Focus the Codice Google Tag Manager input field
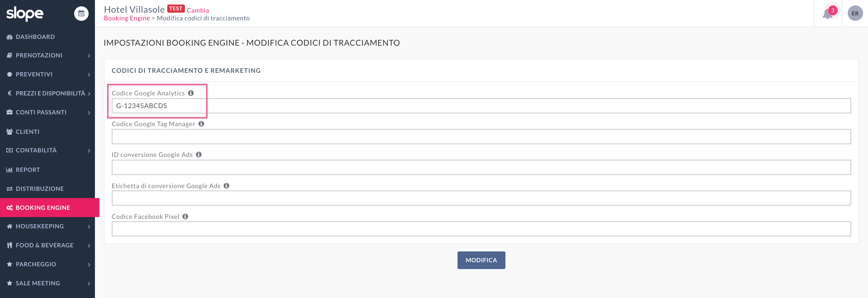This screenshot has width=868, height=298. tap(481, 137)
